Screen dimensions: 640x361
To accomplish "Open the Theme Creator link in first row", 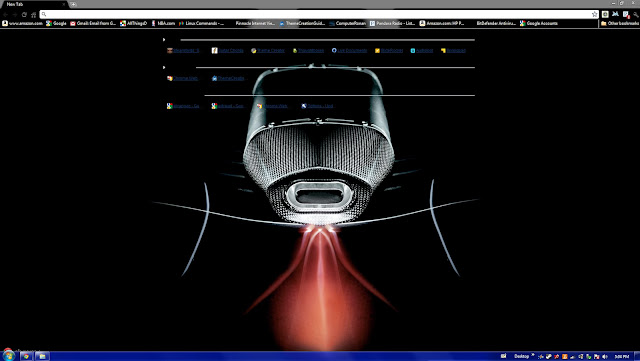I will coord(268,51).
